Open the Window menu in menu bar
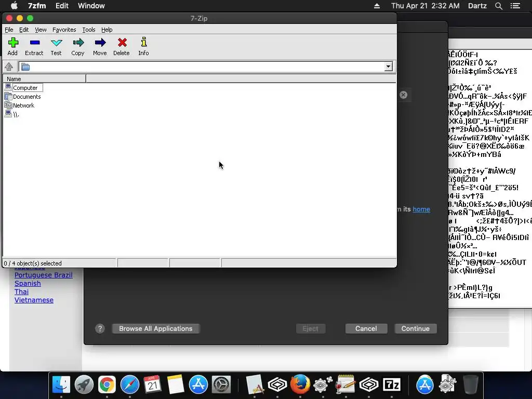 point(91,6)
